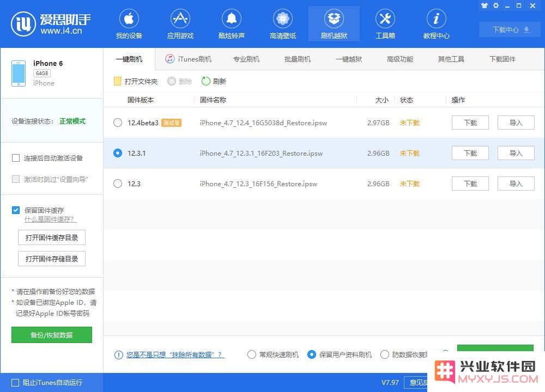Select firmware 12.3.1 radio button

pyautogui.click(x=118, y=153)
